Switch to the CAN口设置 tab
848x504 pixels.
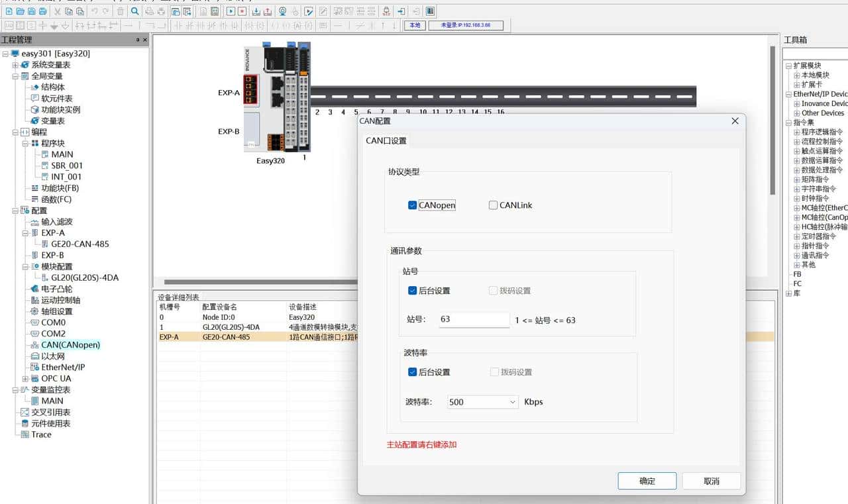coord(385,140)
